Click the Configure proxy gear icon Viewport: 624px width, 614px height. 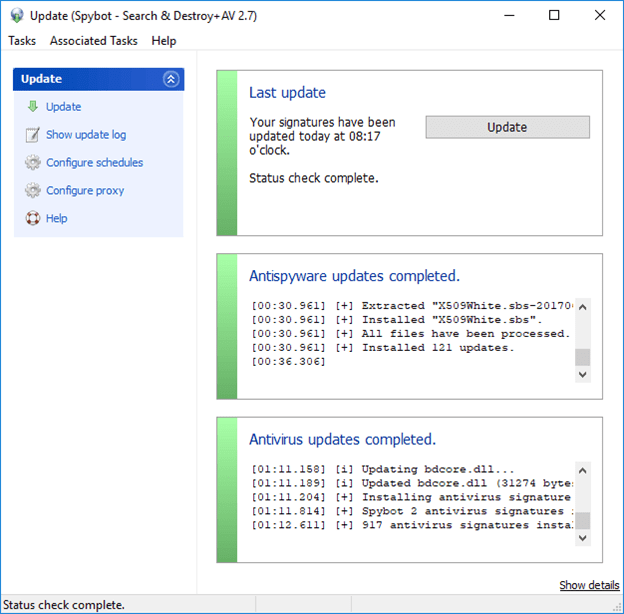click(33, 190)
